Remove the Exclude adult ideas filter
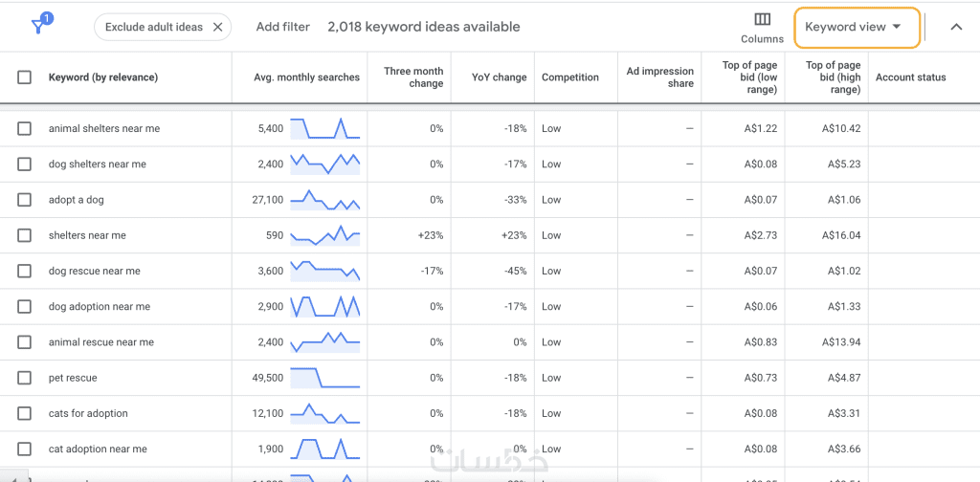This screenshot has height=482, width=980. [x=217, y=27]
